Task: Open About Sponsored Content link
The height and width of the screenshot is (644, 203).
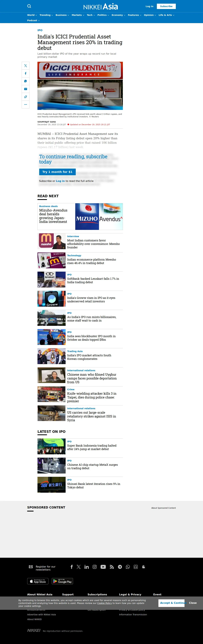Action: pyautogui.click(x=163, y=508)
